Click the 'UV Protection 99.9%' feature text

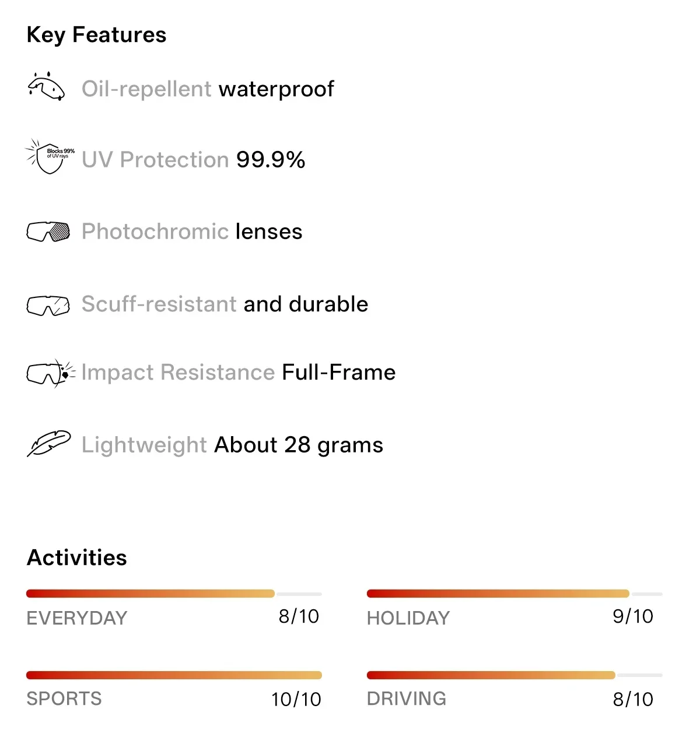pyautogui.click(x=194, y=160)
